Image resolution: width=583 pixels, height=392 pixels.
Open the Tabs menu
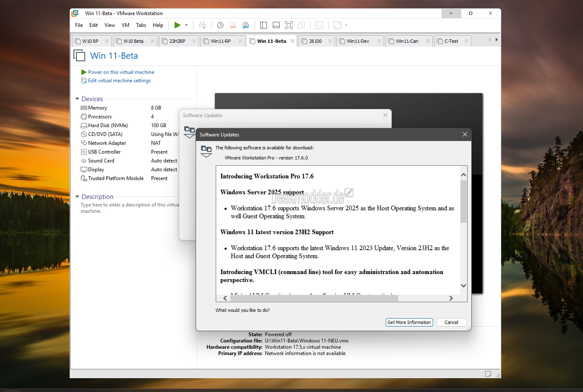click(141, 25)
